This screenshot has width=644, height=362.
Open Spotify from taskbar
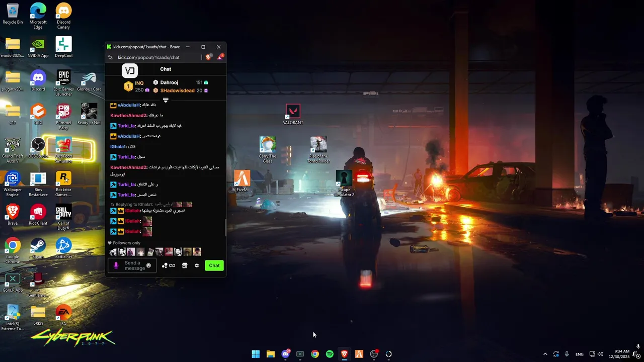[x=330, y=354]
